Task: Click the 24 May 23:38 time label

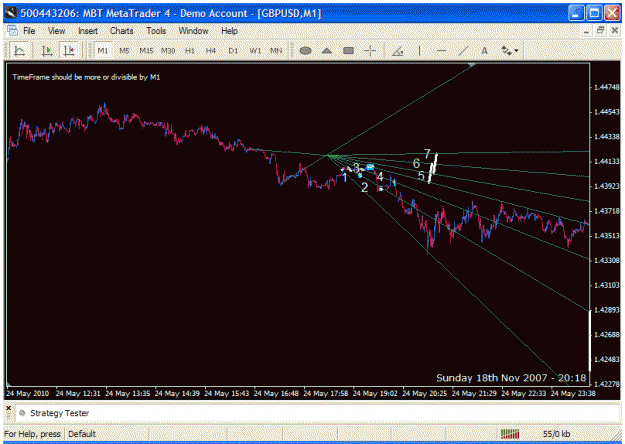Action: point(573,393)
